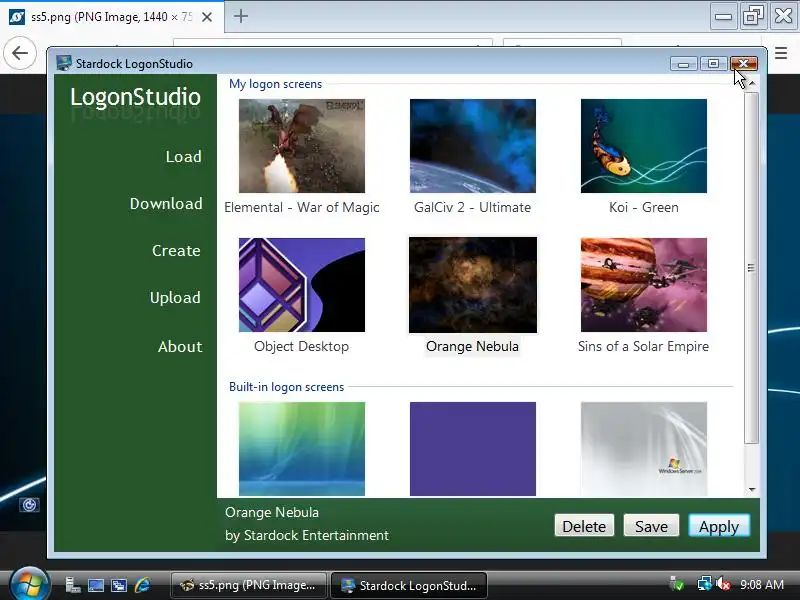Click the scrollbar down arrow in LogonStudio
The image size is (800, 600).
click(752, 490)
